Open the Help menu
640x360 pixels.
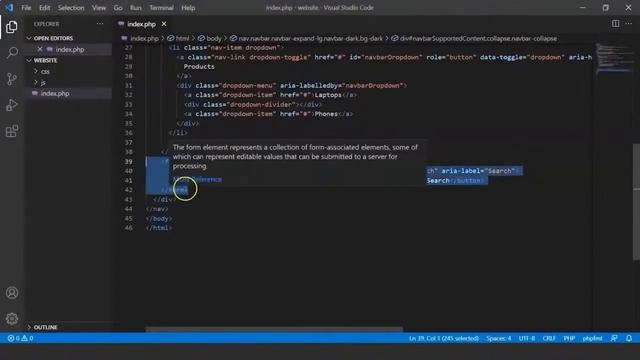pyautogui.click(x=188, y=7)
